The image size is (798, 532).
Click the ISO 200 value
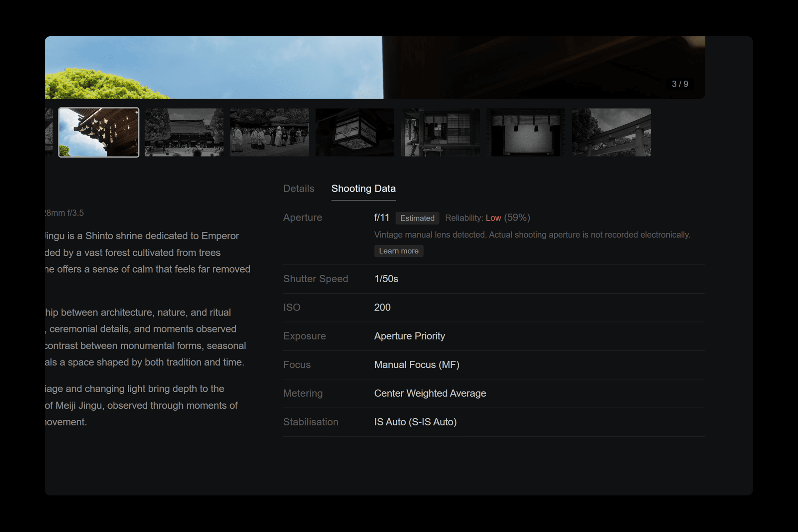(382, 307)
